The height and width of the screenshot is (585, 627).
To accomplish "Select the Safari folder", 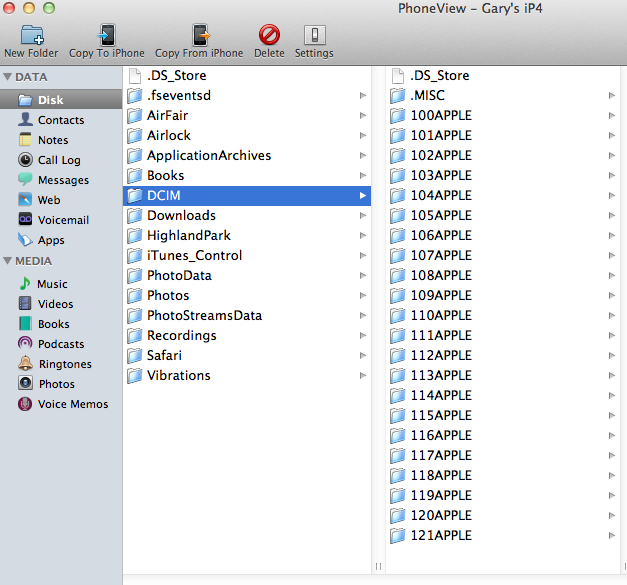I will coord(247,355).
